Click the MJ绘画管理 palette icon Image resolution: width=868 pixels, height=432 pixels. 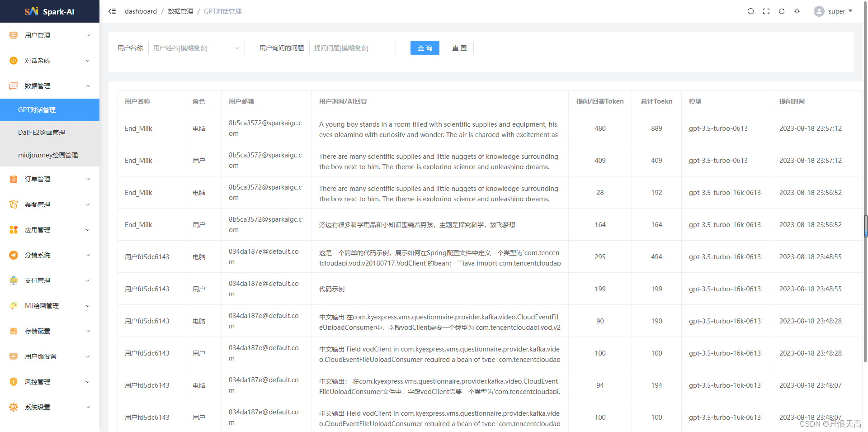(x=14, y=306)
